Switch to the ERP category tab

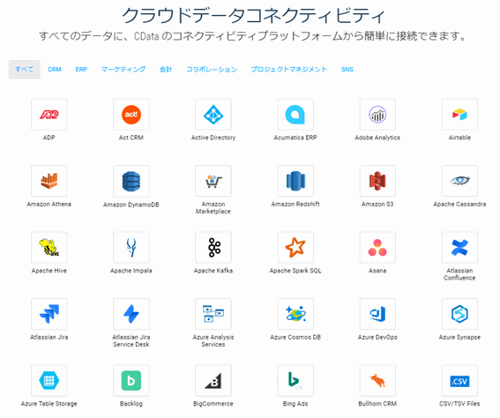(81, 69)
